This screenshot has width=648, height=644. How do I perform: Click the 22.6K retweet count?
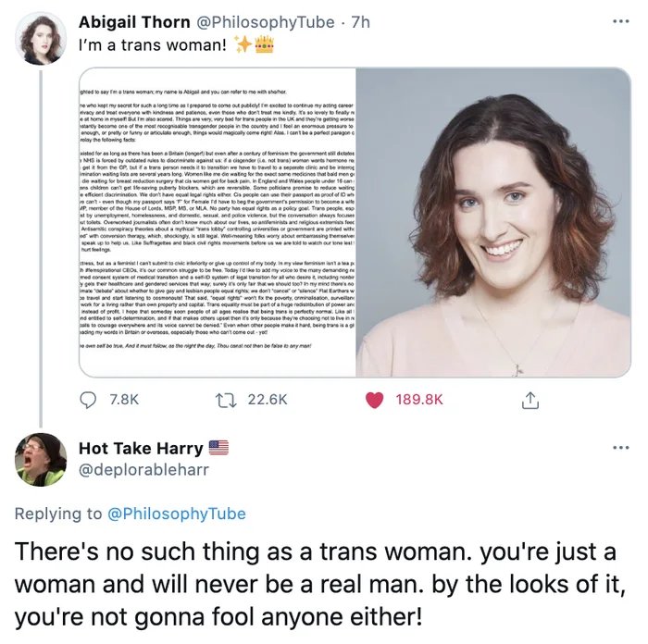(x=268, y=399)
